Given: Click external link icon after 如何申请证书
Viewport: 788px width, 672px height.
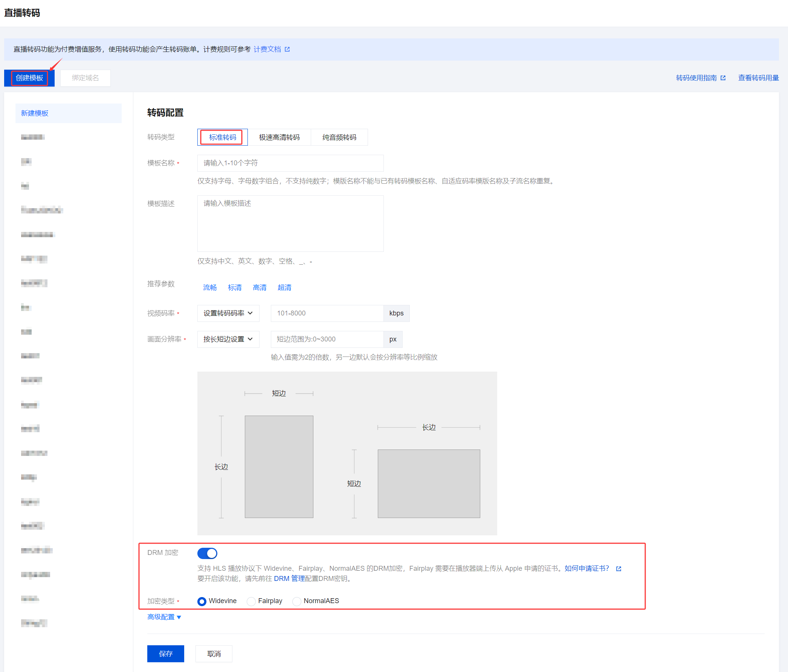Looking at the screenshot, I should [x=618, y=568].
